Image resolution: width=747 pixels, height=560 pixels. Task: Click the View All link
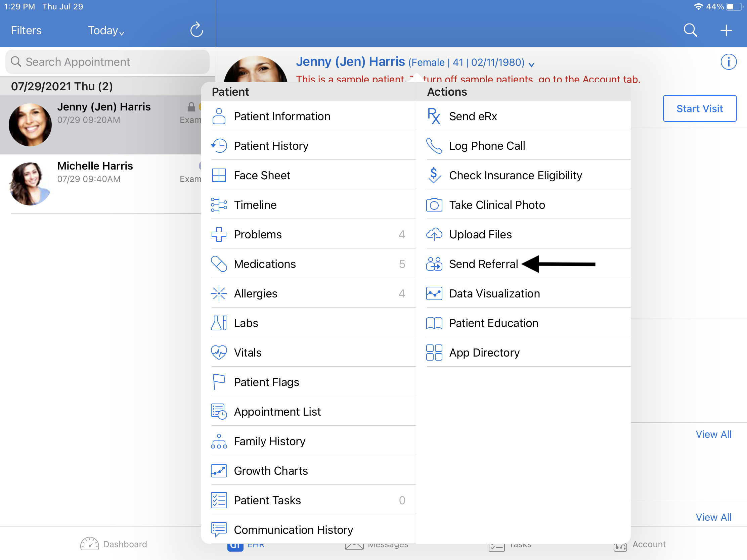[713, 434]
